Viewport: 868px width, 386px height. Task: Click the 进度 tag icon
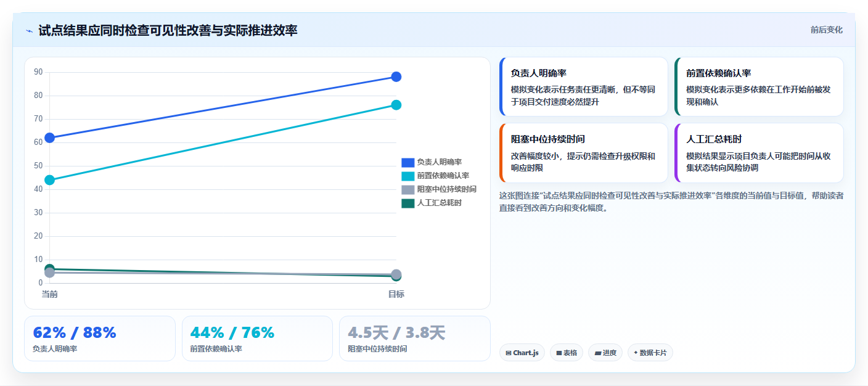click(x=597, y=353)
